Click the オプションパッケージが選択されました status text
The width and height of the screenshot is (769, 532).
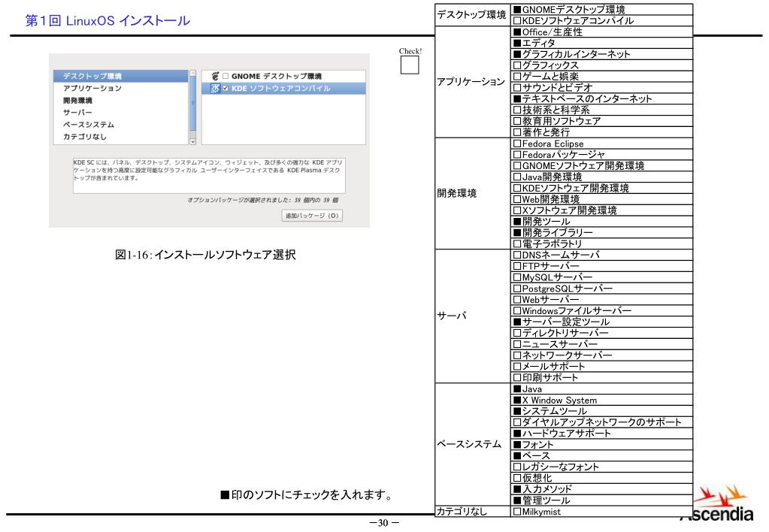coord(263,200)
